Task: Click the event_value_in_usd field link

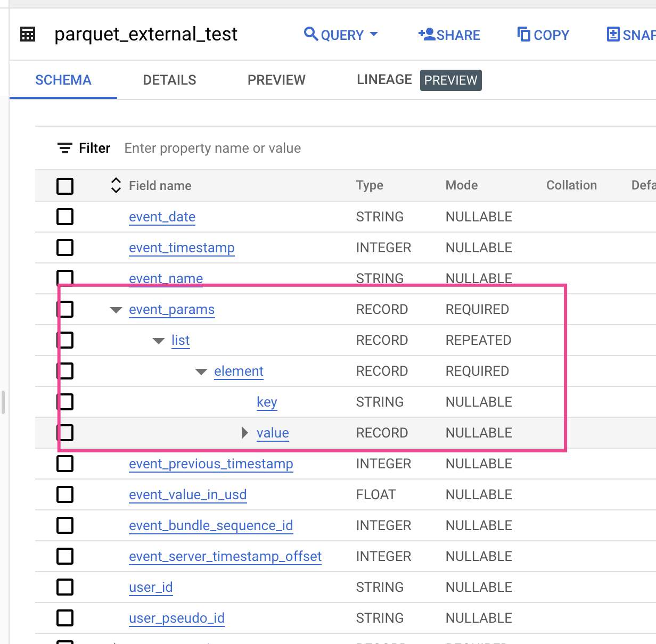Action: 187,495
